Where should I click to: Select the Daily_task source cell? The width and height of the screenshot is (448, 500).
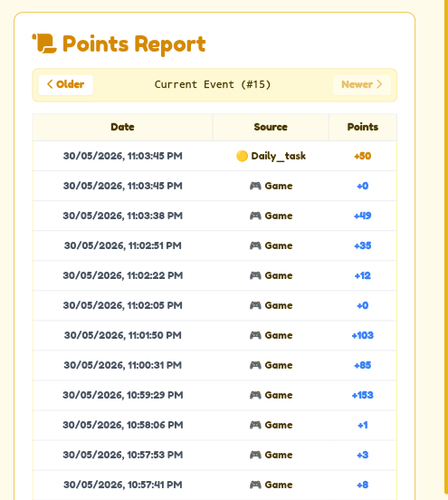click(271, 156)
